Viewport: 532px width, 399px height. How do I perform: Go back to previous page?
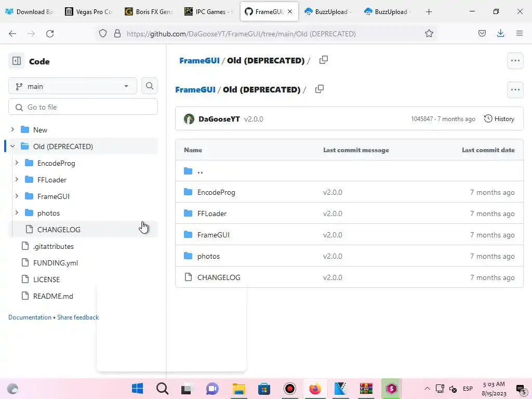pyautogui.click(x=12, y=34)
